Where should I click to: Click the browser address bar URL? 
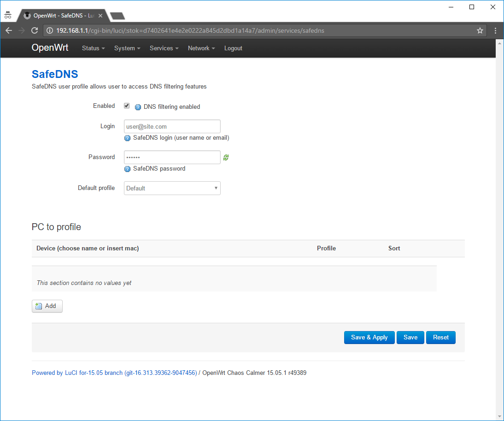coord(190,30)
